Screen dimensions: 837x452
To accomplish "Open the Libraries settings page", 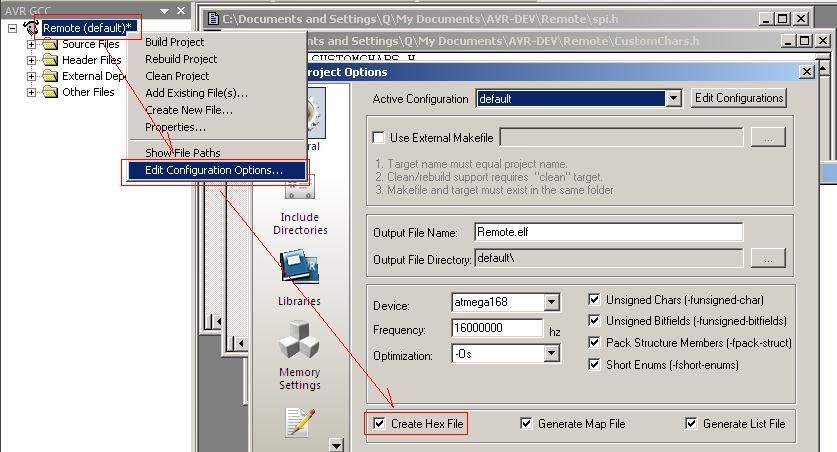I will [x=299, y=279].
